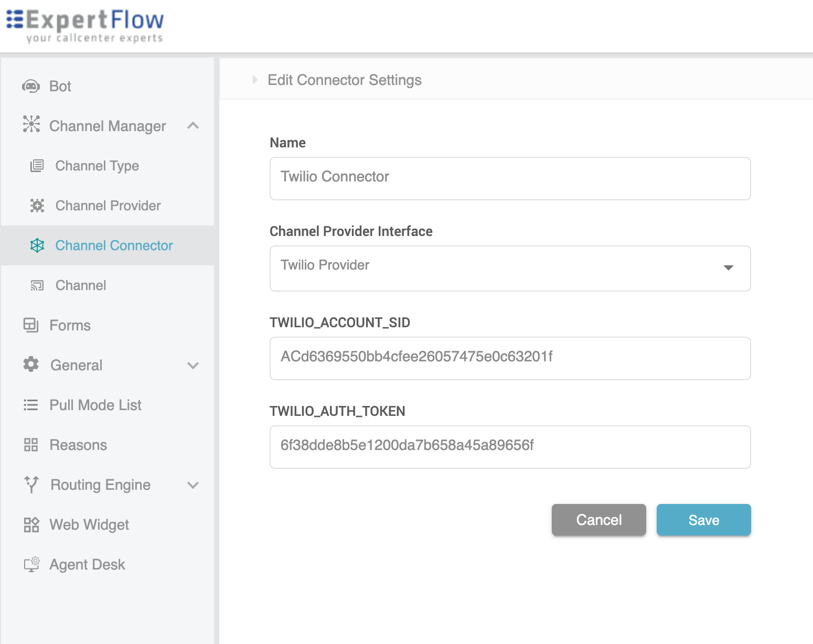The height and width of the screenshot is (644, 813).
Task: Expand the Routing Engine chevron
Action: pyautogui.click(x=193, y=485)
